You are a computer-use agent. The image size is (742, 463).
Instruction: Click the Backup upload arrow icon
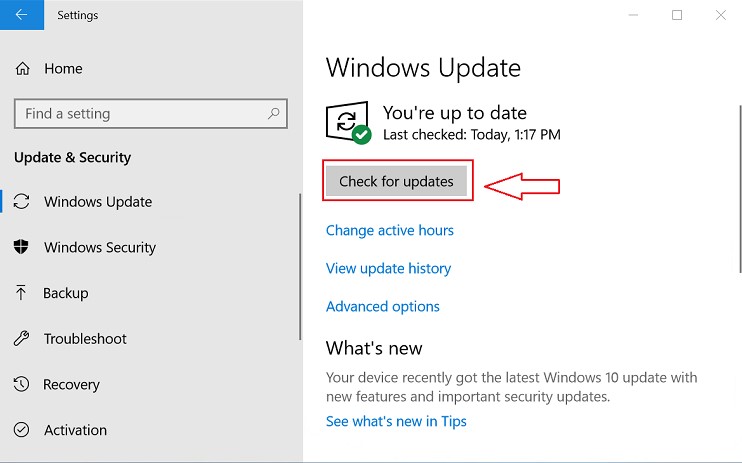[x=22, y=293]
